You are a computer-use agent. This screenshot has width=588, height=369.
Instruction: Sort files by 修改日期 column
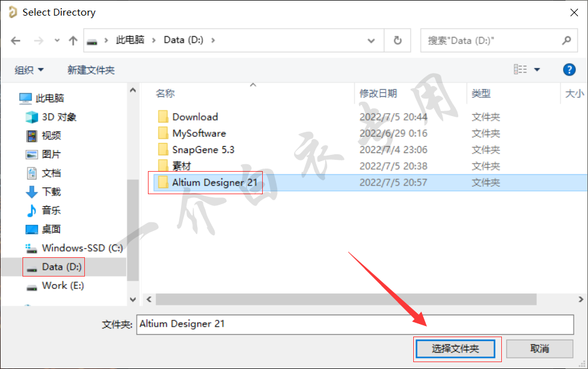pos(378,94)
